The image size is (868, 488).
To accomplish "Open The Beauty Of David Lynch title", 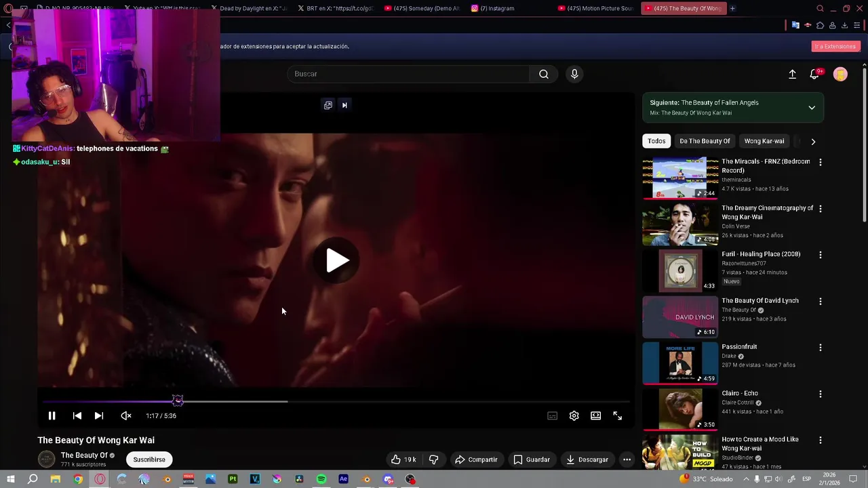I will point(760,300).
